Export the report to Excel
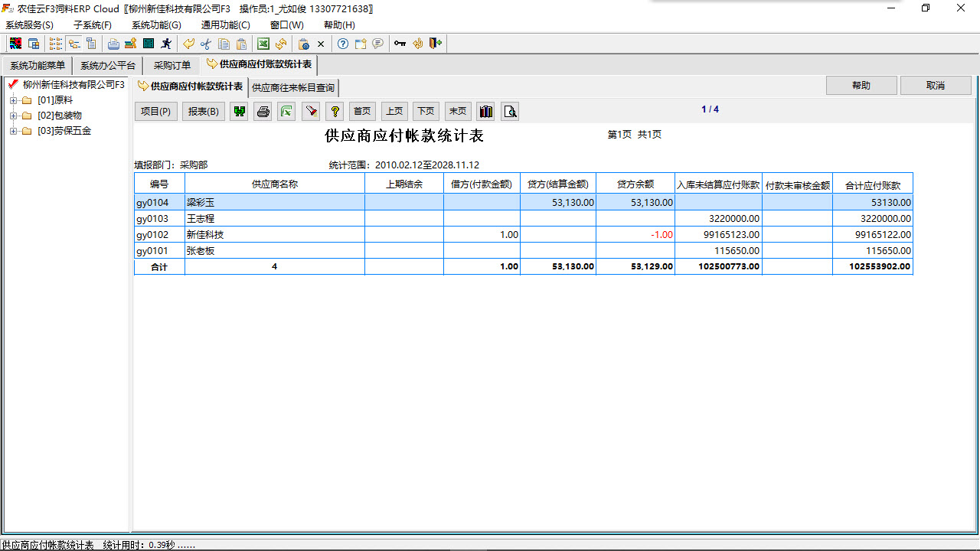Viewport: 980px width, 551px height. [286, 111]
